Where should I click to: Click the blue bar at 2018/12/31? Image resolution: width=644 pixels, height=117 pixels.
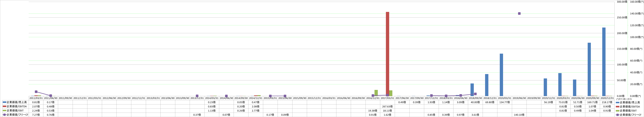[x=487, y=85]
